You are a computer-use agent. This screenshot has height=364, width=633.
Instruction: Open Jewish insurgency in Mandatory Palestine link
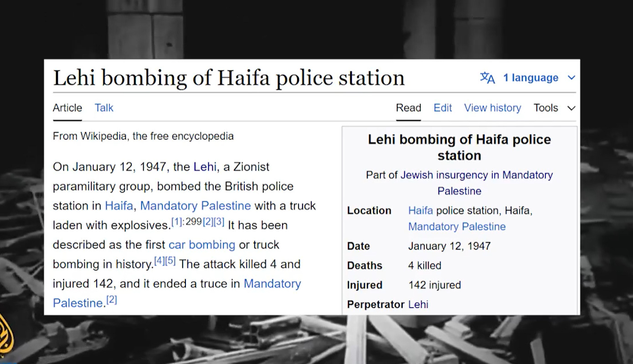pyautogui.click(x=477, y=183)
